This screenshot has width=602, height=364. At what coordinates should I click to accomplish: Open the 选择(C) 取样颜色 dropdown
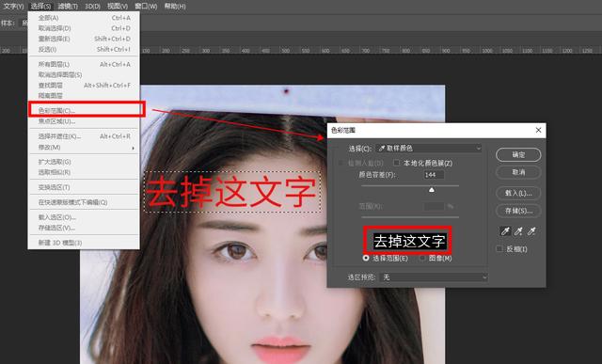pos(429,148)
